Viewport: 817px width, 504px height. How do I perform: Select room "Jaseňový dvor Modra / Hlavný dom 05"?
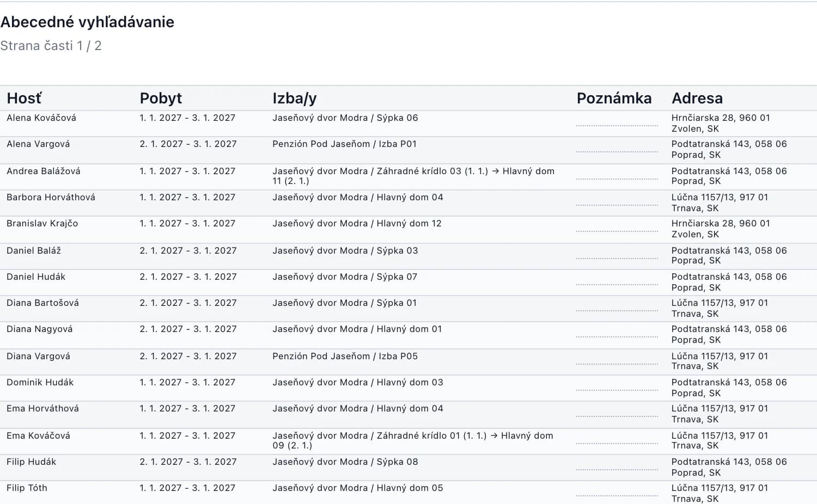(x=358, y=488)
